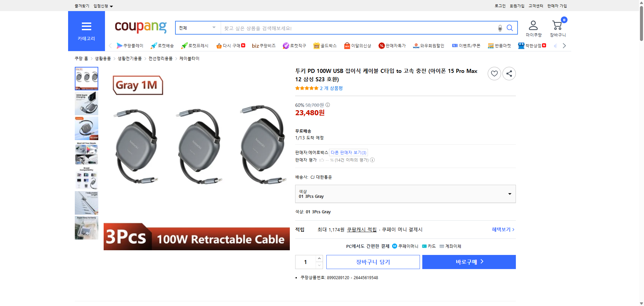Open the 카테고리 hamburger menu
The width and height of the screenshot is (644, 306).
(x=86, y=26)
